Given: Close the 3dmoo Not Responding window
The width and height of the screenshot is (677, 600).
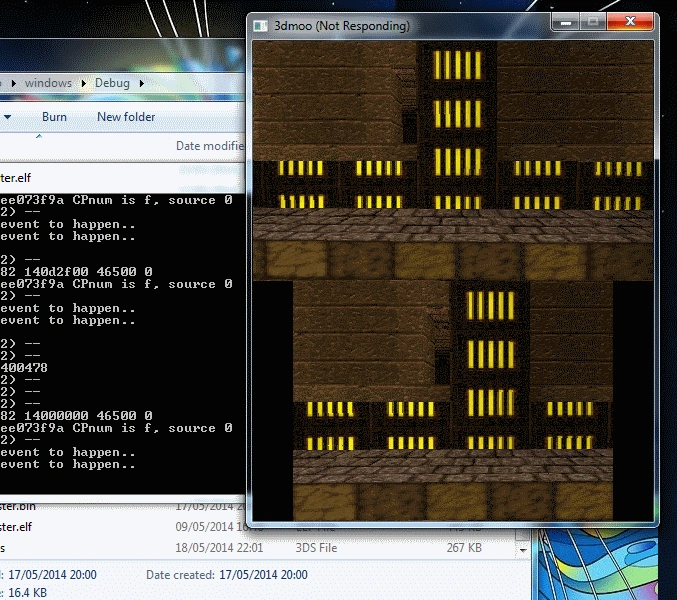Looking at the screenshot, I should 630,22.
